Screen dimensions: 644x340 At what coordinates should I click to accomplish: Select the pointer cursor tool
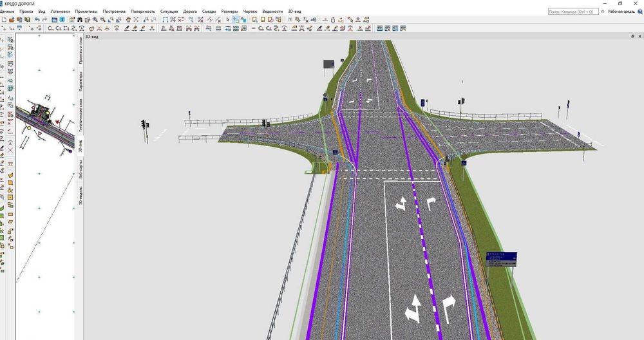tap(227, 19)
